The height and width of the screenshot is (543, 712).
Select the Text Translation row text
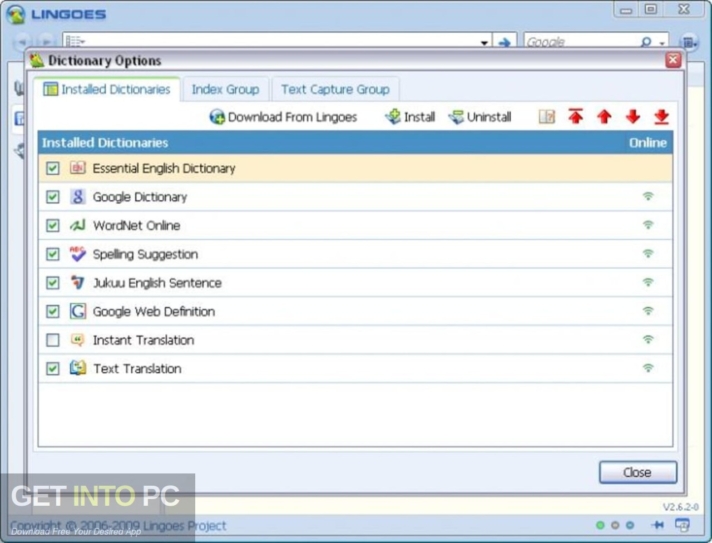click(137, 369)
